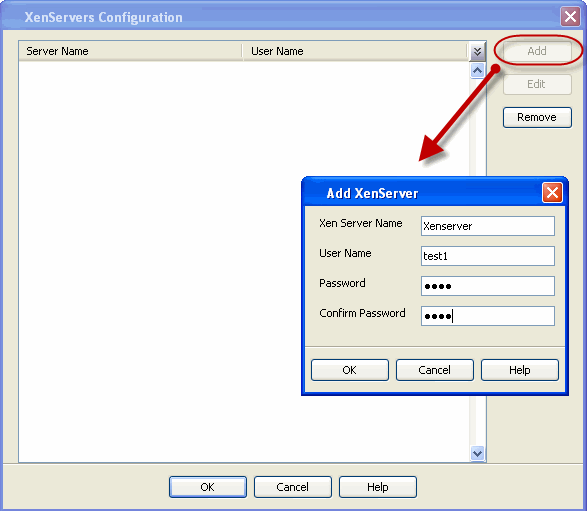Open the column chooser double-chevron icon
Image resolution: width=587 pixels, height=511 pixels.
[477, 51]
